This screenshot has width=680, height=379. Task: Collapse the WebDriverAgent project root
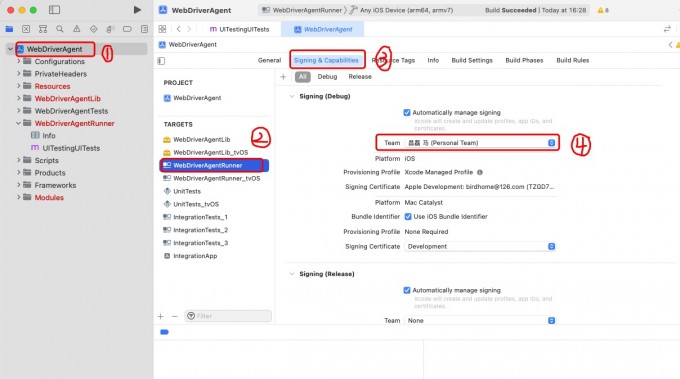(10, 49)
